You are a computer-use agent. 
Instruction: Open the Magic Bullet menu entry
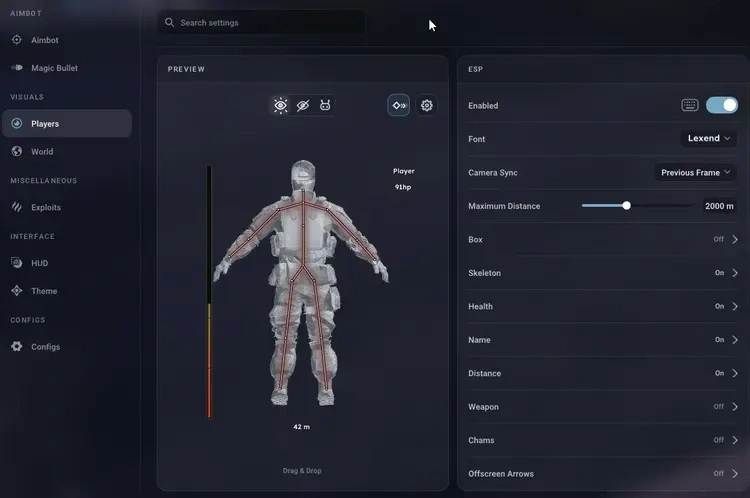point(67,68)
